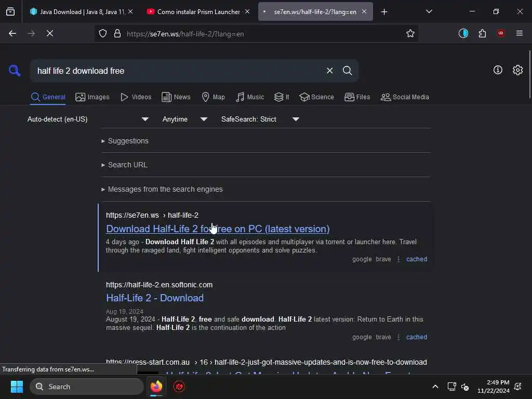
Task: Open the Firefox View icon in the tab bar
Action: coord(10,12)
